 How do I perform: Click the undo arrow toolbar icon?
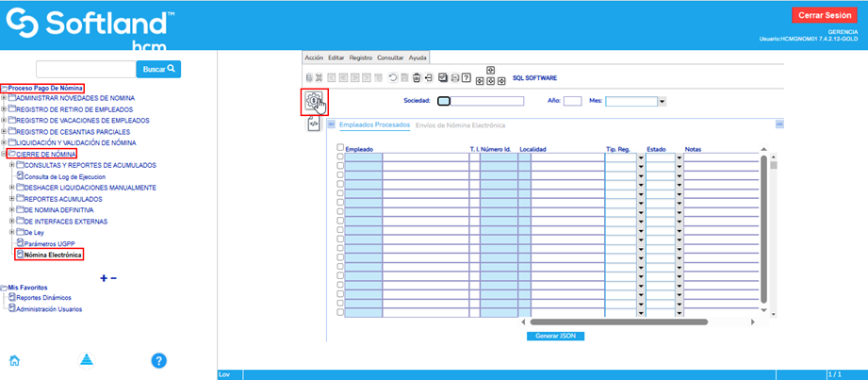point(392,77)
